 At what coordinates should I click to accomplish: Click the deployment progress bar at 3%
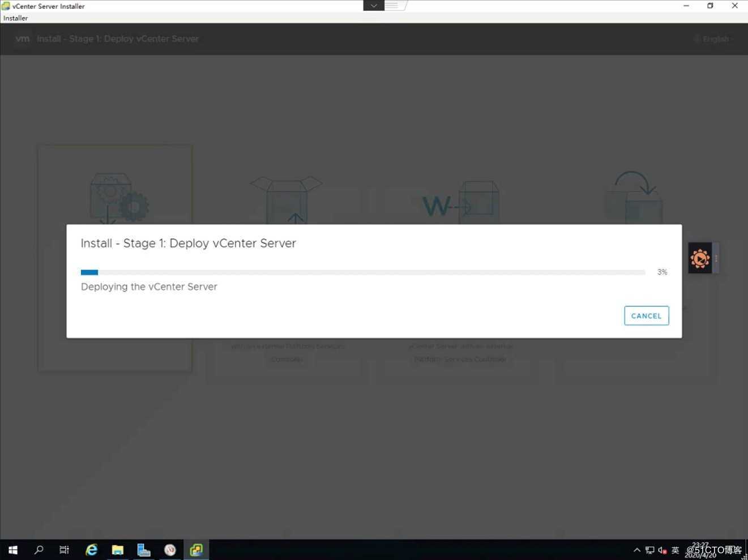pyautogui.click(x=363, y=272)
